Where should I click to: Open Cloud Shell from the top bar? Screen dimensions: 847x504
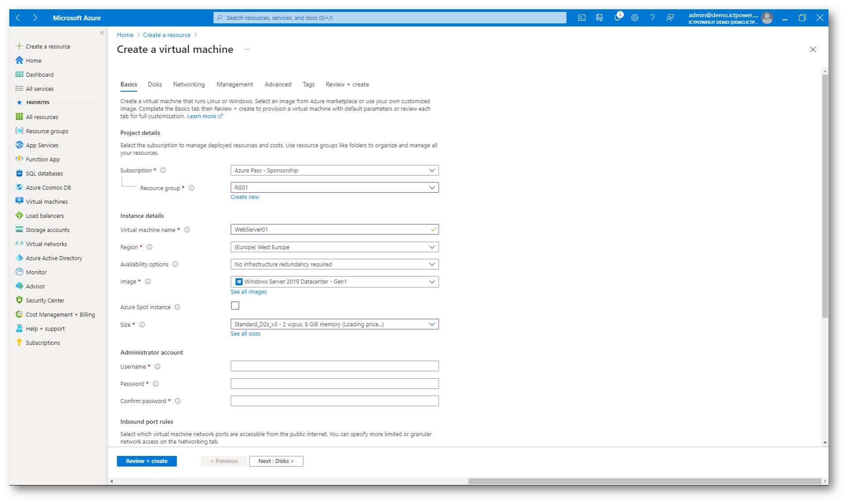click(582, 18)
